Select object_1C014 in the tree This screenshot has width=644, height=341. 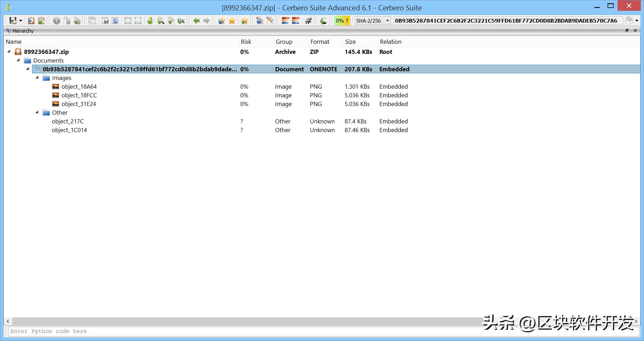69,130
